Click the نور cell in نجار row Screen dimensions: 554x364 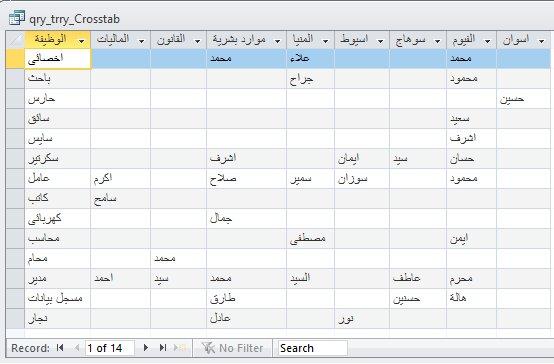pyautogui.click(x=362, y=318)
